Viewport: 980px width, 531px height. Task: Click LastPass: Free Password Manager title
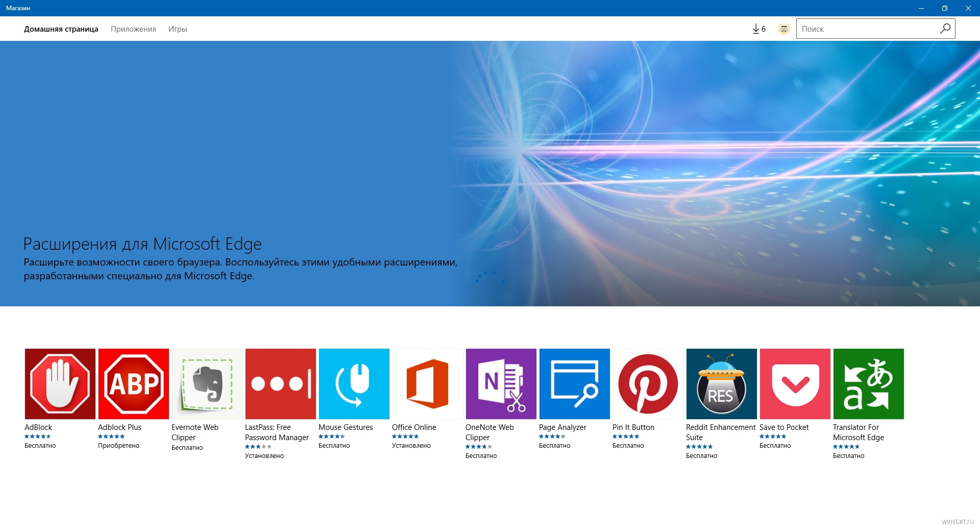(x=277, y=432)
